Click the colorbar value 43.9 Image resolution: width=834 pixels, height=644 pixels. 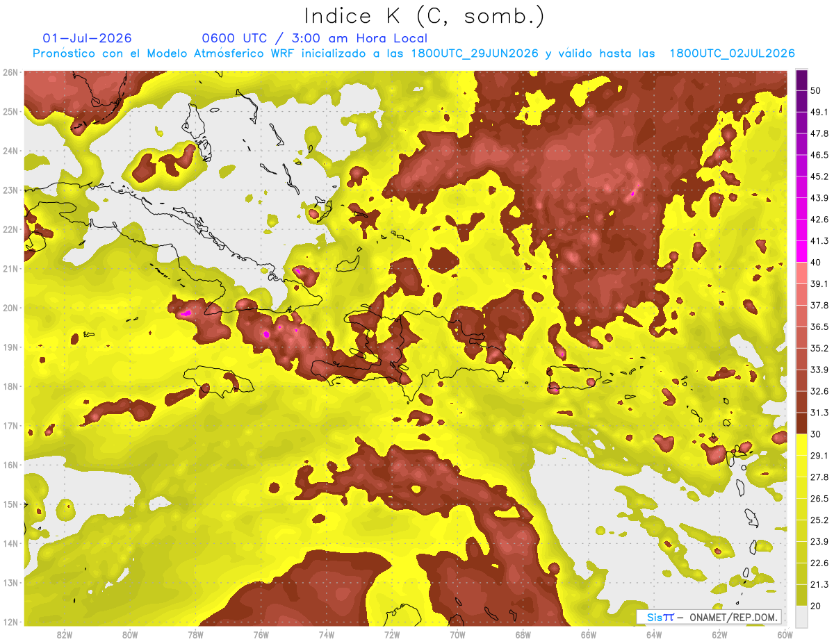(819, 198)
